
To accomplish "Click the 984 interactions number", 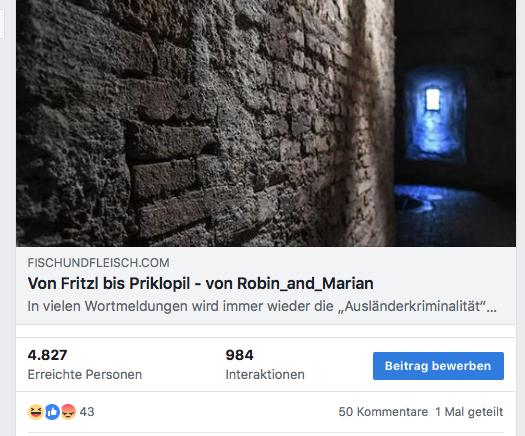I will (x=239, y=355).
